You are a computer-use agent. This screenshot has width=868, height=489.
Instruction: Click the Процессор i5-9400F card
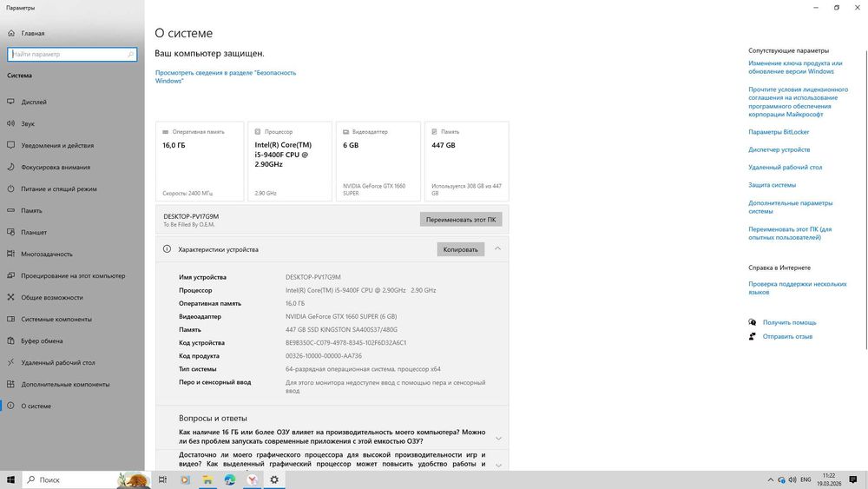click(290, 162)
